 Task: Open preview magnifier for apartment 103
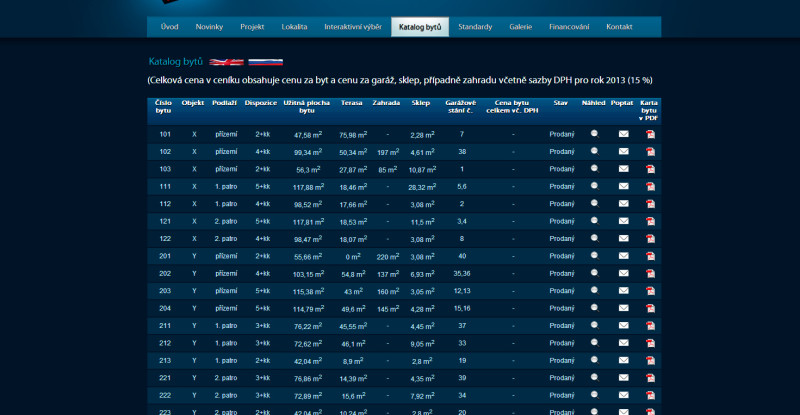tap(594, 168)
